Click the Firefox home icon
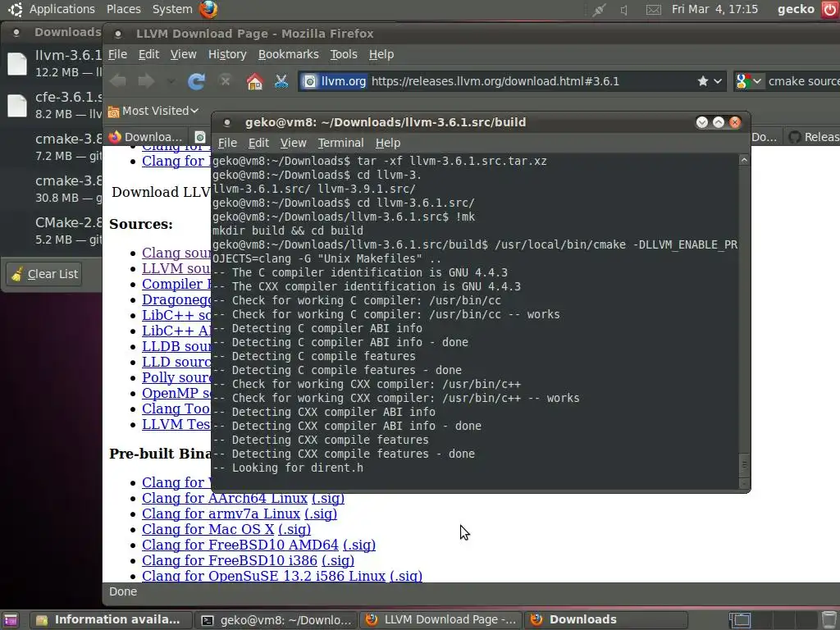This screenshot has width=840, height=630. [254, 81]
